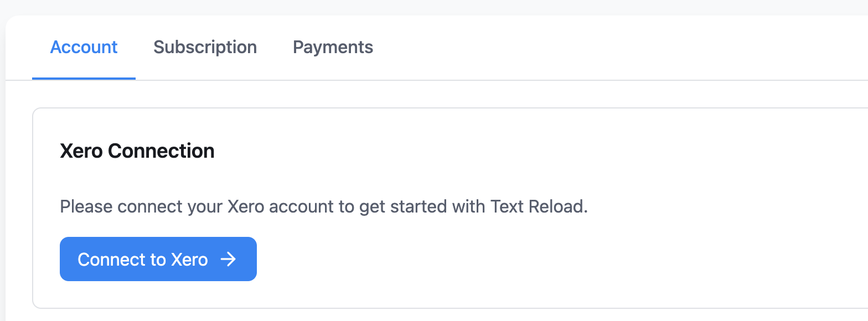
Task: Click the Xero Connection card title
Action: (x=137, y=151)
